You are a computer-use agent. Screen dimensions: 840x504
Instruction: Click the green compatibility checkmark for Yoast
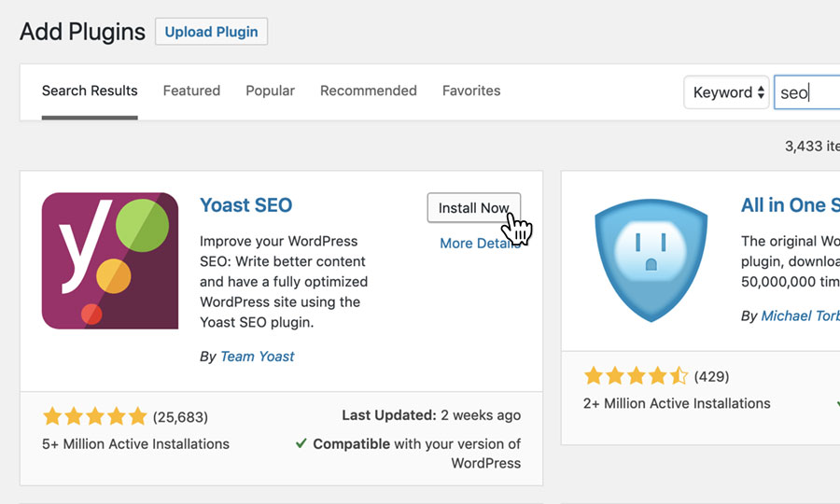coord(301,443)
